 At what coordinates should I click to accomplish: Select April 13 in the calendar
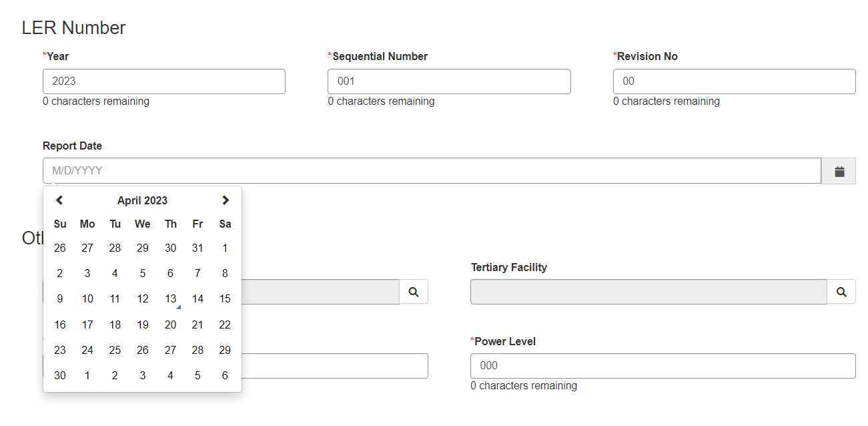171,299
